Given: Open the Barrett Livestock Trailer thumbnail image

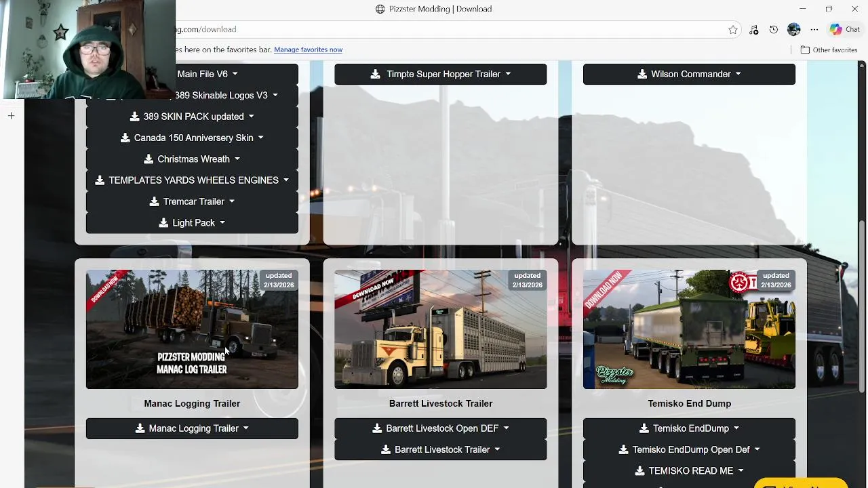Looking at the screenshot, I should 441,329.
